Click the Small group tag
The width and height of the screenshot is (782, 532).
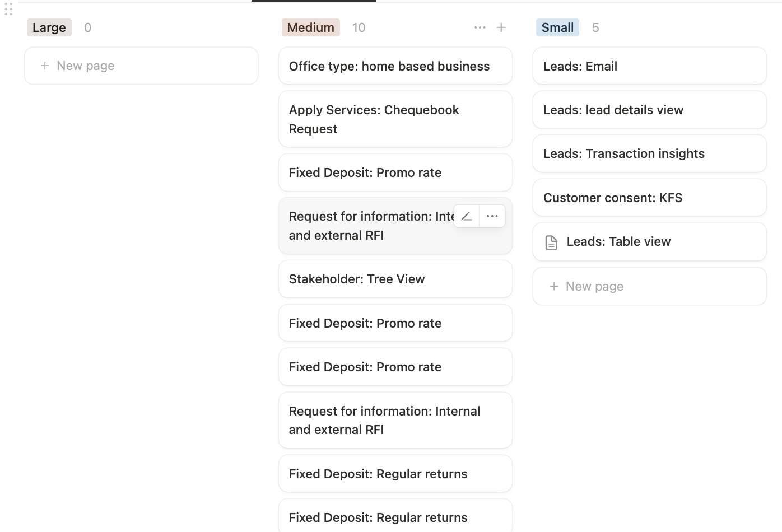[557, 27]
